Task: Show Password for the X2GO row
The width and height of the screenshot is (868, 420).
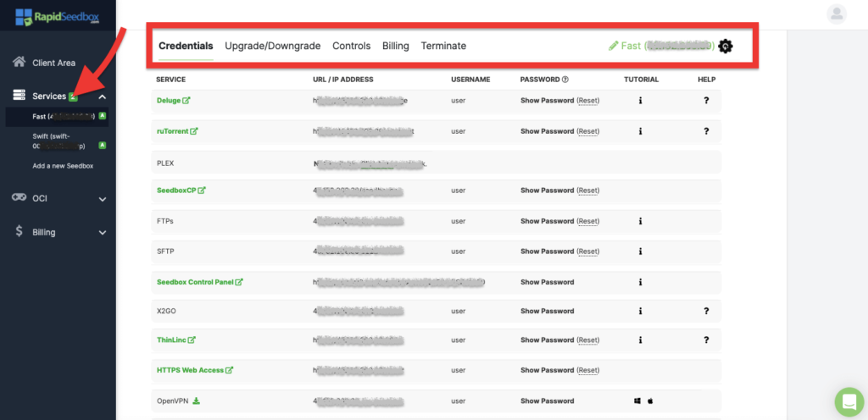Action: click(547, 311)
